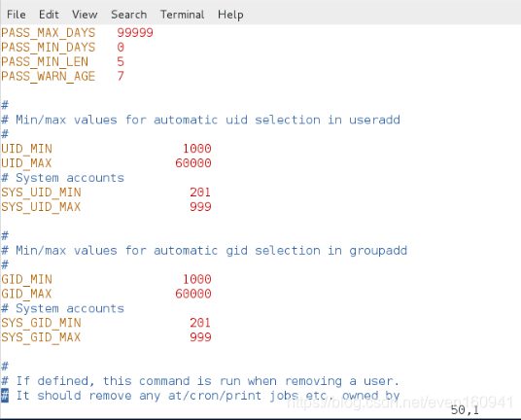This screenshot has height=420, width=521.
Task: Click the PASS_WARN_AGE value 7
Action: click(x=121, y=76)
